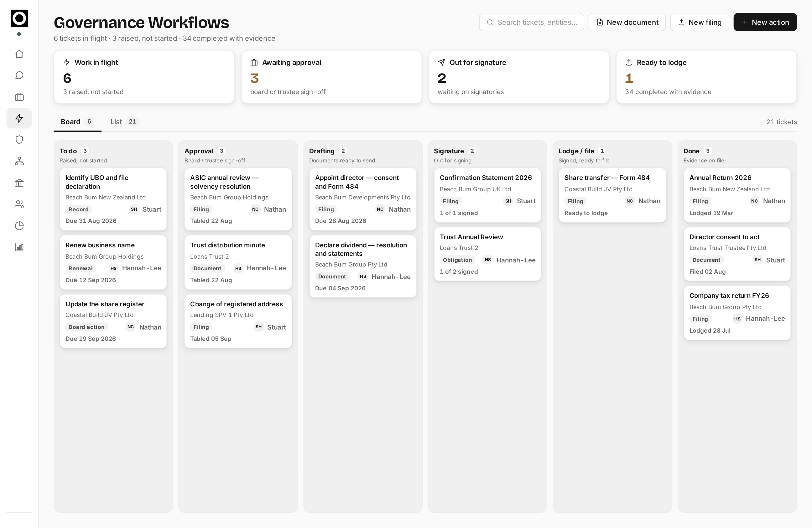Open the Ready to lodge summary card
This screenshot has height=528, width=812.
click(706, 77)
